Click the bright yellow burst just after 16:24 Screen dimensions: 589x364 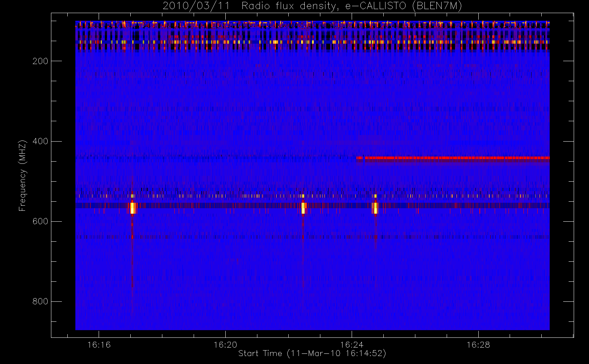tap(375, 208)
